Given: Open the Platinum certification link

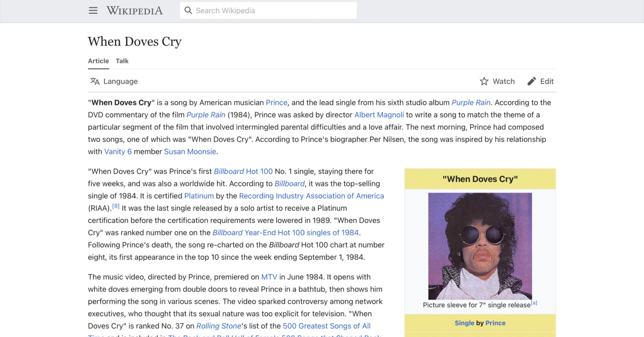Looking at the screenshot, I should pos(199,196).
